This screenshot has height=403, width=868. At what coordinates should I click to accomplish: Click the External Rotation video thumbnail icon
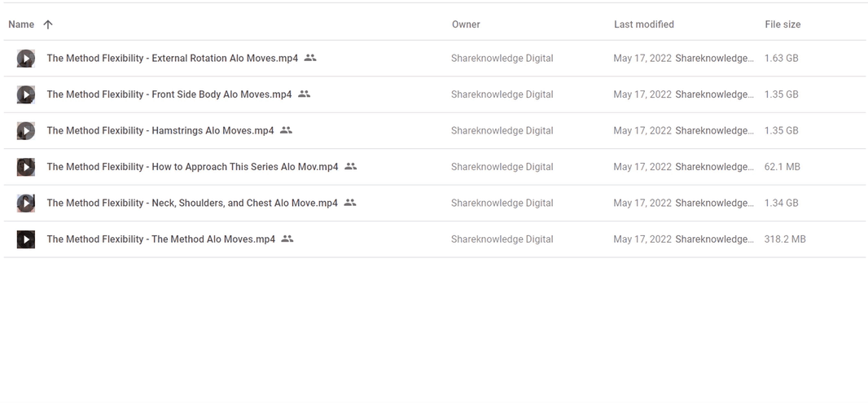pos(26,59)
